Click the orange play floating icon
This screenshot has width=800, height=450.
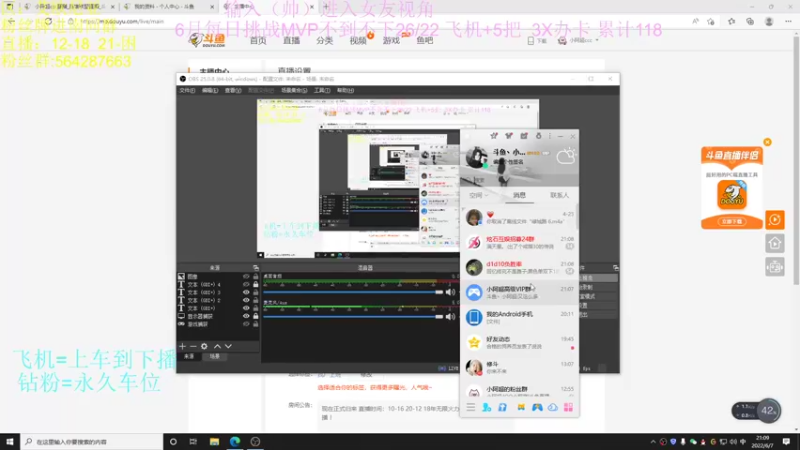[x=774, y=220]
